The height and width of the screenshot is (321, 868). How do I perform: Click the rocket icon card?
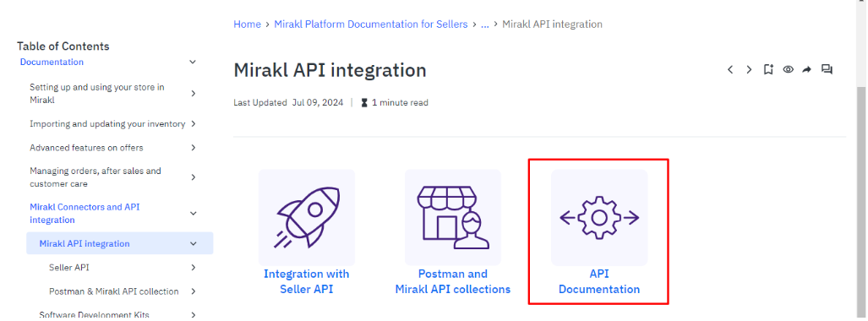click(x=307, y=217)
